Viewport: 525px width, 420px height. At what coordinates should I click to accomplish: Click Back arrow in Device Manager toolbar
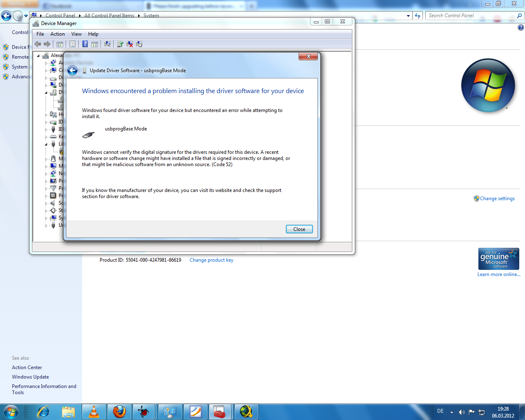(x=38, y=44)
